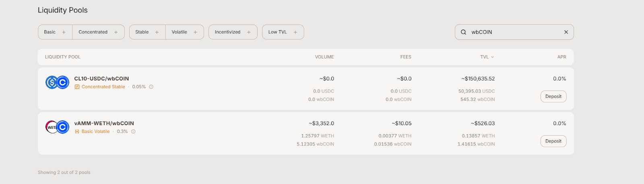This screenshot has height=184, width=644.
Task: Click the USDC/wbCOIN pool token icon
Action: coord(57,83)
